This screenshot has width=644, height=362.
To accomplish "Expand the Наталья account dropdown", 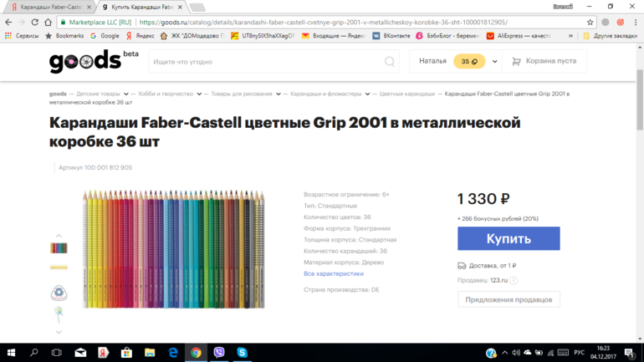I will coord(494,62).
